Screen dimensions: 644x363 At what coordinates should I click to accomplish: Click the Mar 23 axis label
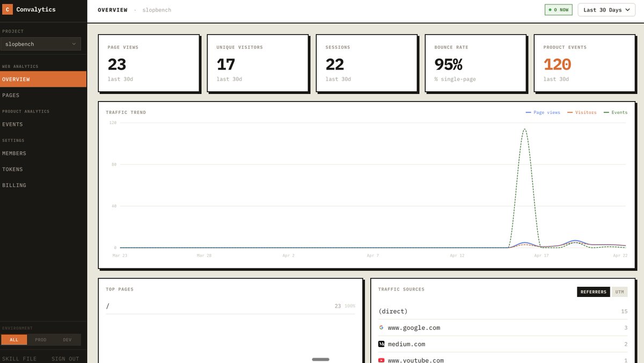tap(120, 256)
